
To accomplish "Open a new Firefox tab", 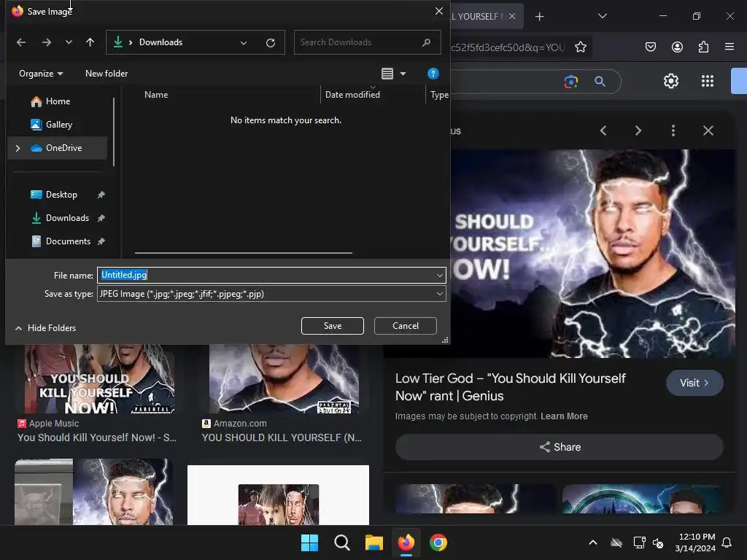I will click(539, 17).
